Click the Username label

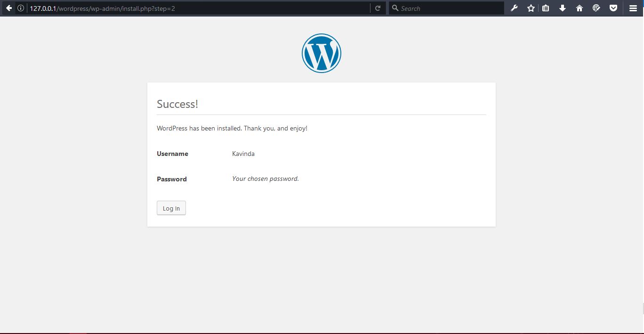172,154
